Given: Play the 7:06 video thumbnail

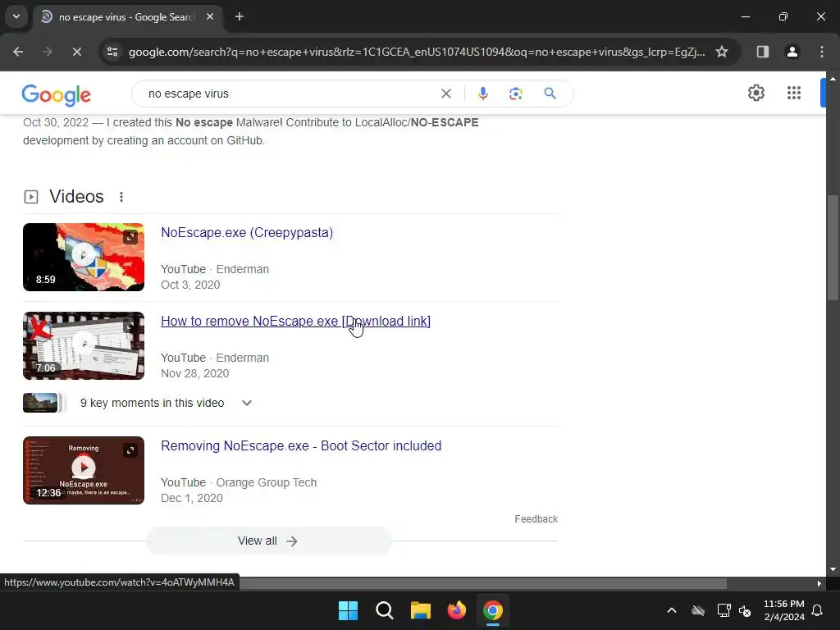Looking at the screenshot, I should 84,345.
